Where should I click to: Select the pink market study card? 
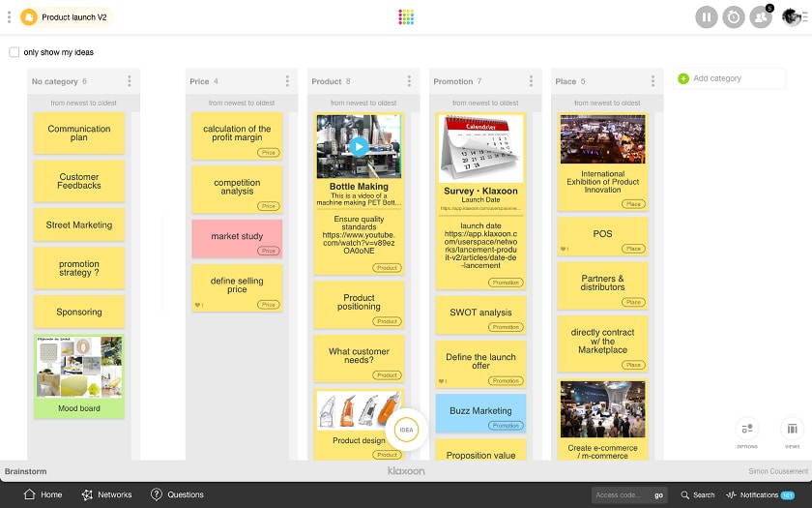click(237, 238)
